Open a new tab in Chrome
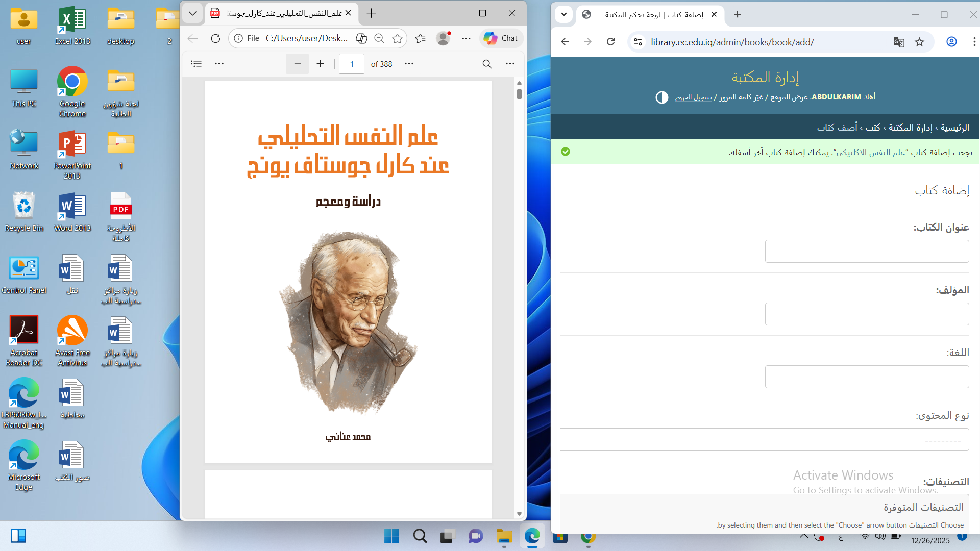The image size is (980, 551). 738,14
